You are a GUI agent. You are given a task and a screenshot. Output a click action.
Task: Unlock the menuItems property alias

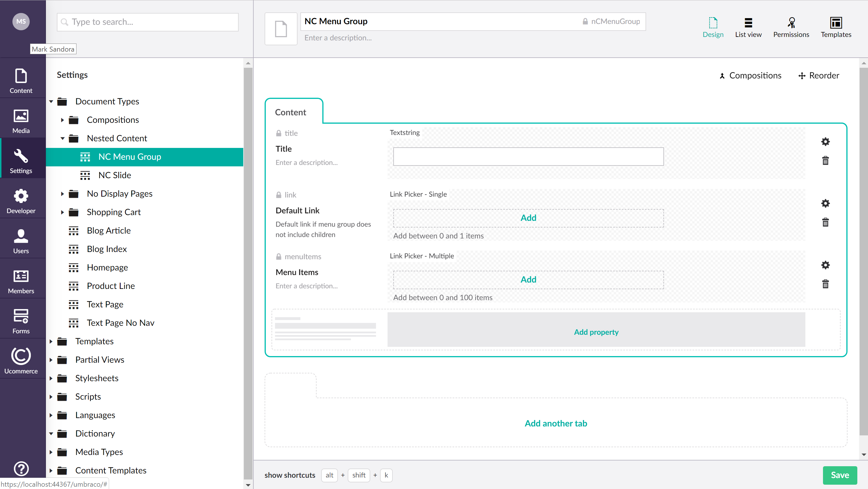click(279, 257)
